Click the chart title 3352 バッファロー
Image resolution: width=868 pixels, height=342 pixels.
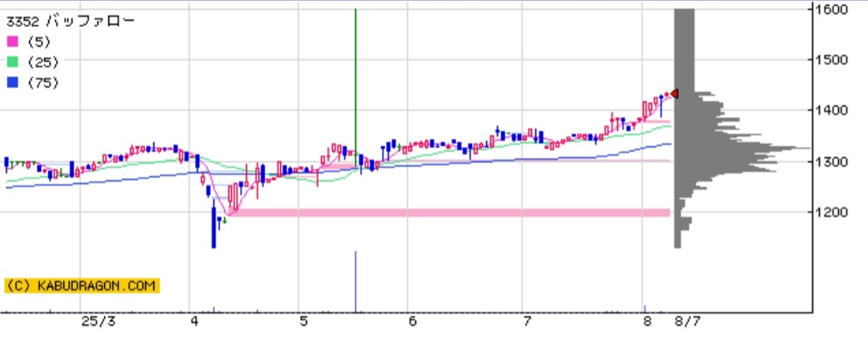(70, 21)
